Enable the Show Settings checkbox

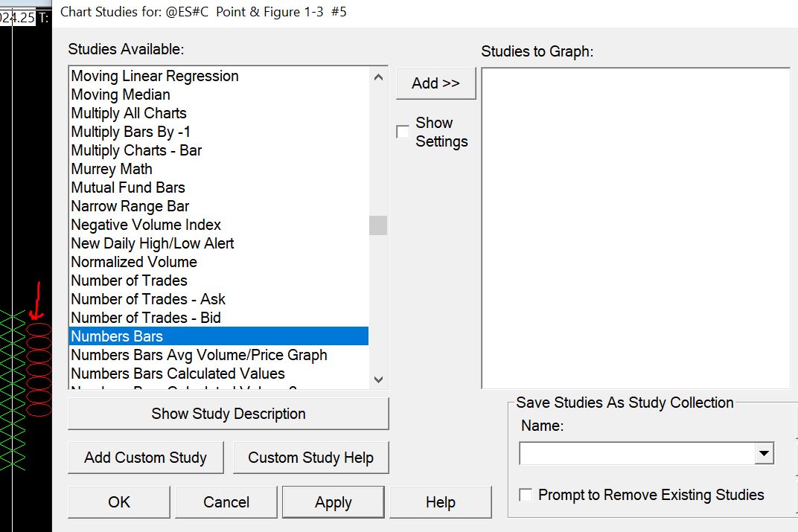tap(403, 132)
